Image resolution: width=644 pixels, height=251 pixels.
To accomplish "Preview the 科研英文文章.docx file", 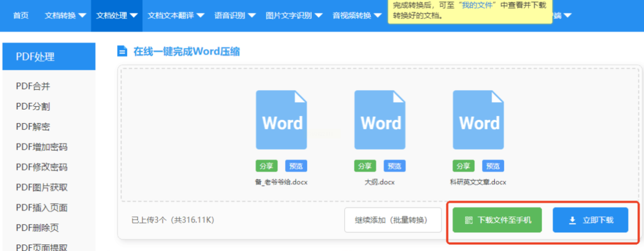I will pos(493,166).
